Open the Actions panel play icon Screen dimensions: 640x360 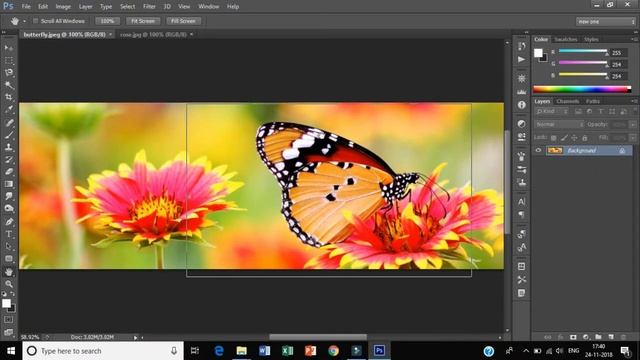coord(522,60)
